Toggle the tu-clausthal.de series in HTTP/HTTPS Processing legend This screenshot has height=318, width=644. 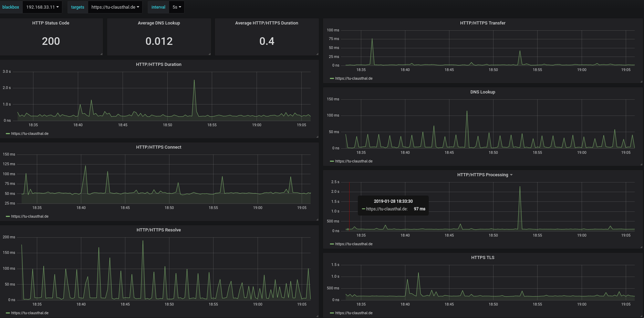point(354,244)
